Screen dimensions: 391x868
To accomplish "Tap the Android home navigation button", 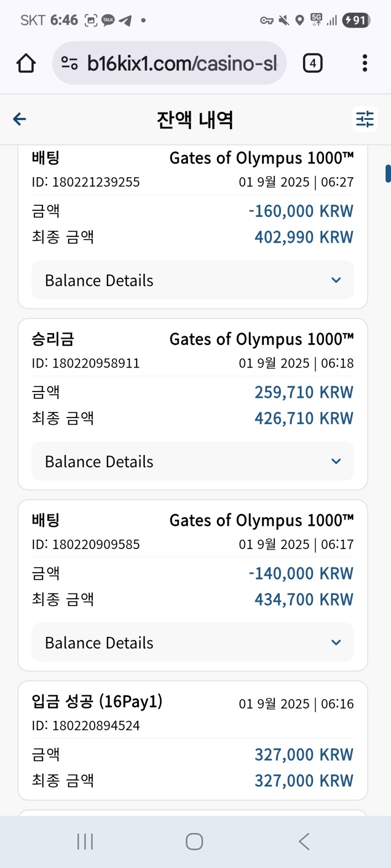I will pyautogui.click(x=194, y=841).
